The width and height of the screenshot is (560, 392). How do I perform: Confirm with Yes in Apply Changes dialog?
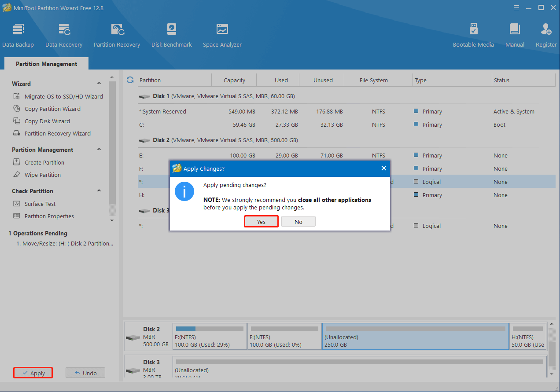coord(261,222)
